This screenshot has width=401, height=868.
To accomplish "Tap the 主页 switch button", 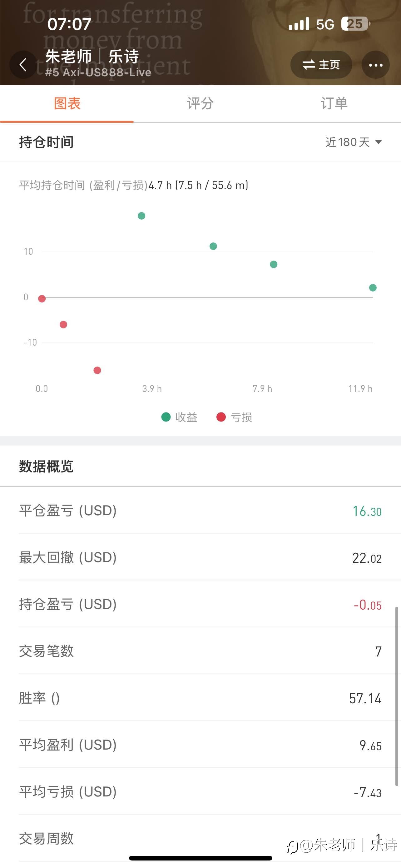I will coord(321,65).
